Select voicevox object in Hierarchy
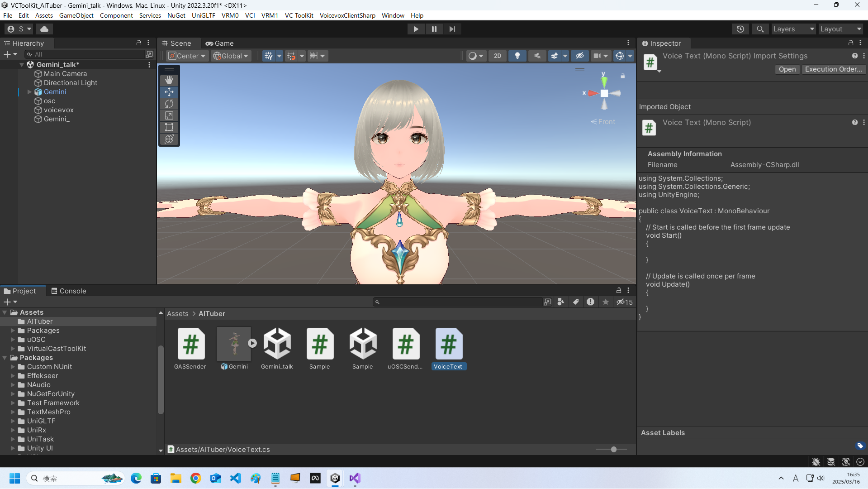 (x=58, y=110)
